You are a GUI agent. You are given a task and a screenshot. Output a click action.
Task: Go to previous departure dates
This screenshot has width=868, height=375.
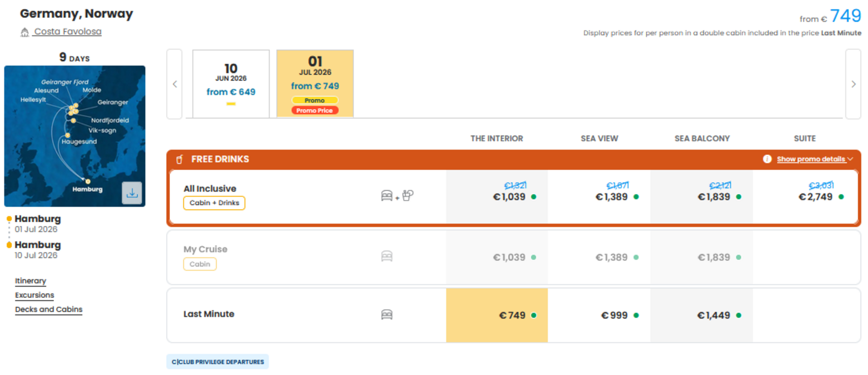(x=174, y=84)
